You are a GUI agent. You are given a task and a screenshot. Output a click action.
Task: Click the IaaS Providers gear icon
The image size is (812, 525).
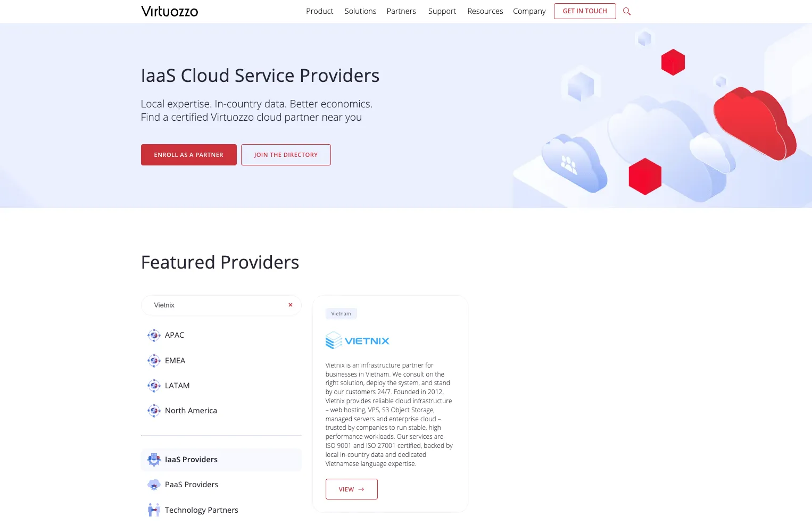154,460
